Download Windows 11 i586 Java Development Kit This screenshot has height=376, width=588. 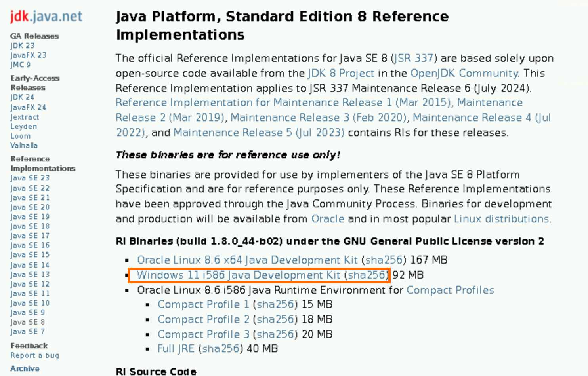pyautogui.click(x=239, y=275)
